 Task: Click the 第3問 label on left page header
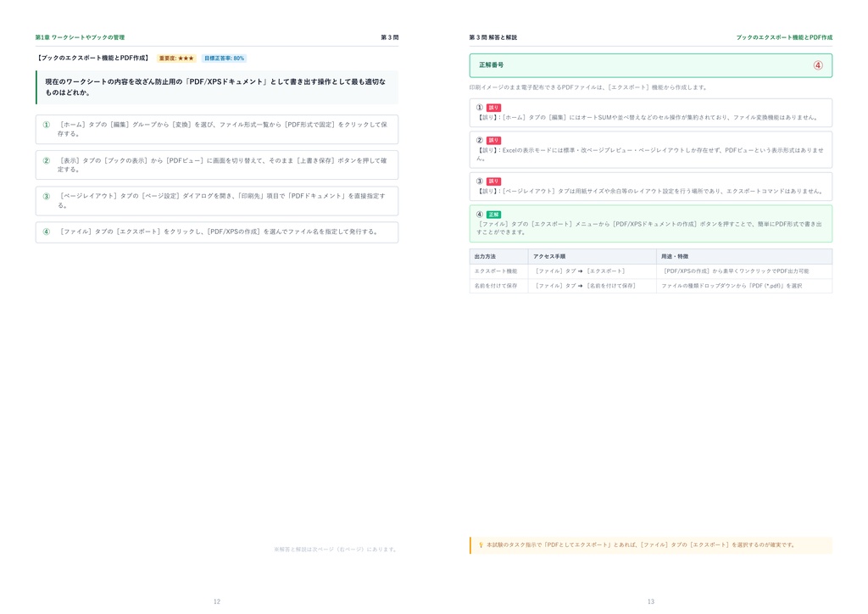pyautogui.click(x=390, y=37)
